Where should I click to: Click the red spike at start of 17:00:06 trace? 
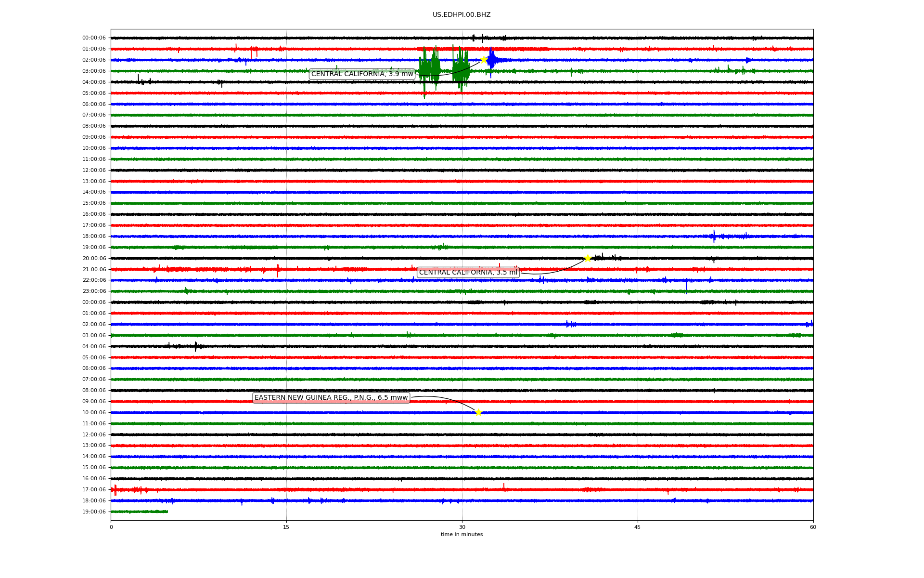115,489
